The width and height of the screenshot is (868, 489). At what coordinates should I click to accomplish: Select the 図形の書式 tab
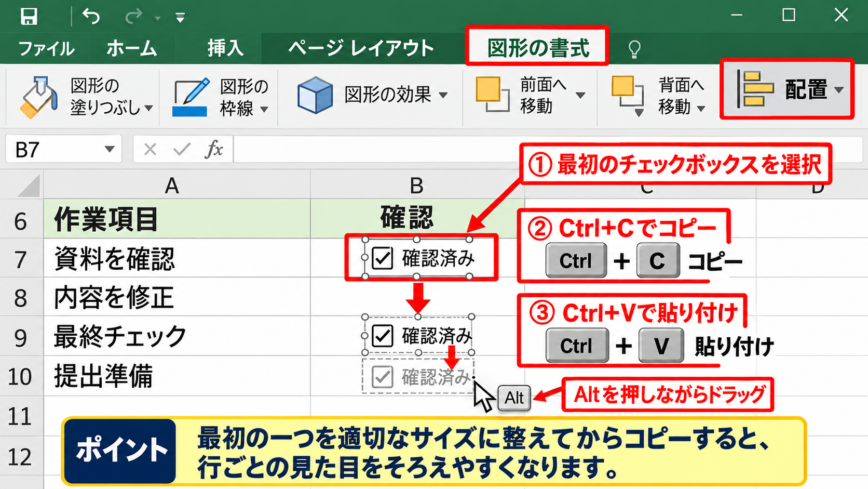pos(538,48)
